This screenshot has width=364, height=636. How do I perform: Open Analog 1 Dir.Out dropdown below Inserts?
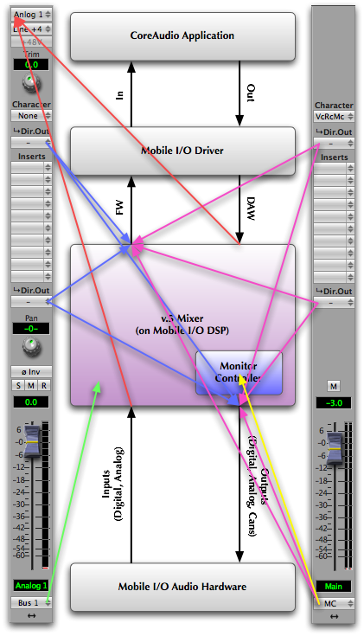click(31, 302)
